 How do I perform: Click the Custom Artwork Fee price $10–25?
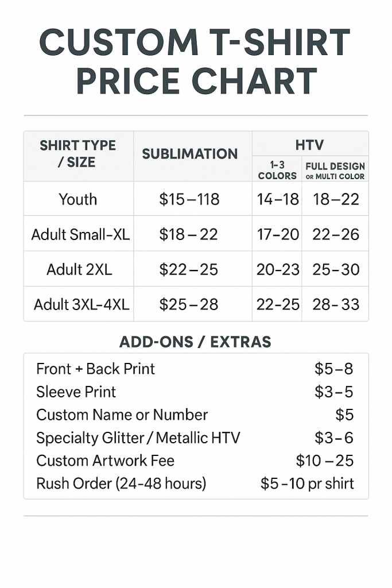(325, 461)
